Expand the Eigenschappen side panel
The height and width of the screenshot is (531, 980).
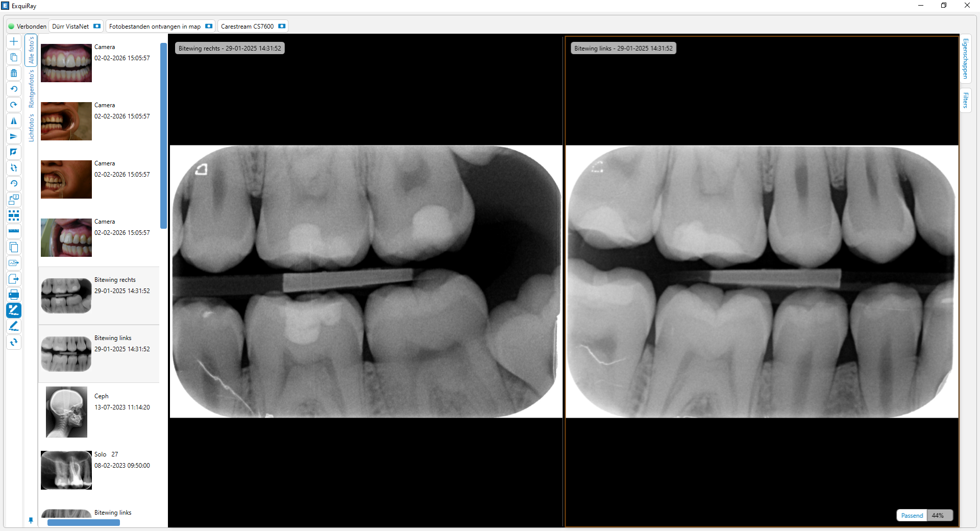pyautogui.click(x=965, y=58)
